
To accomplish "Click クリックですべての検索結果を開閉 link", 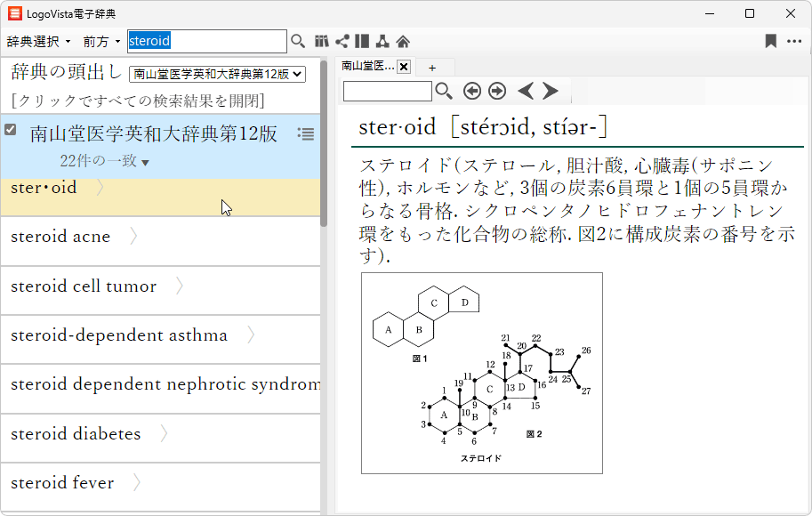I will (x=137, y=101).
